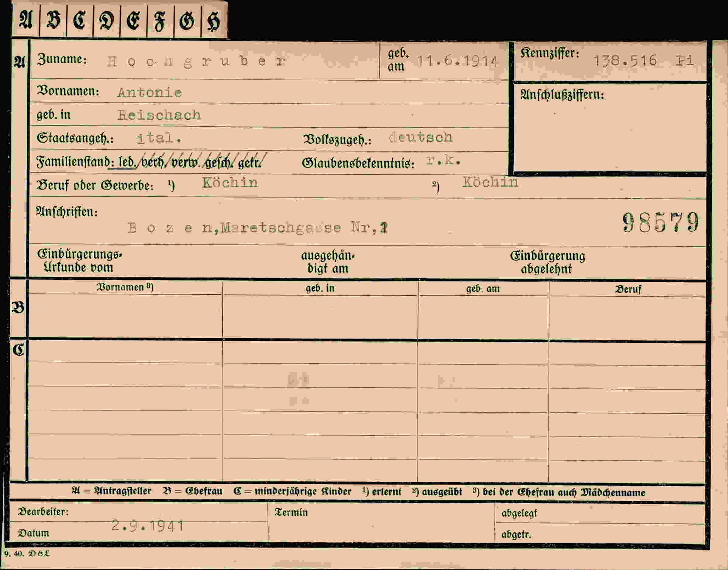Click the ethnicity value 'deutsch'
Viewport: 728px width, 570px height.
421,137
